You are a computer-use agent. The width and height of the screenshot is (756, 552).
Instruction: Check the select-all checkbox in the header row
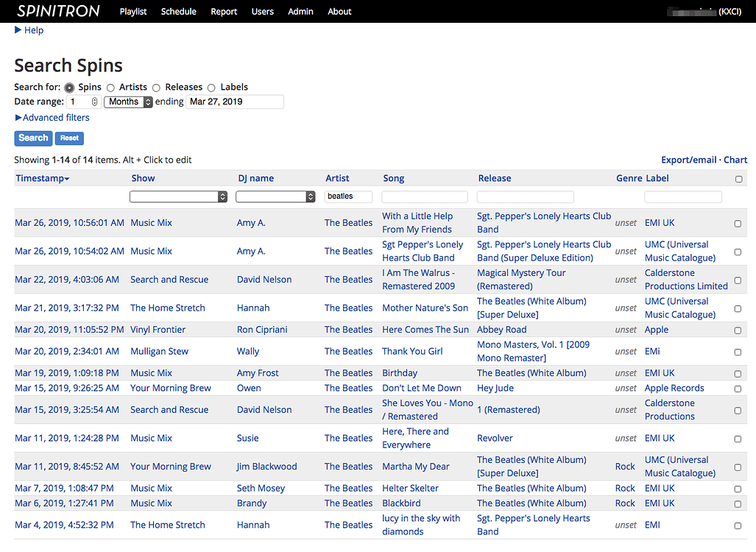(x=738, y=178)
